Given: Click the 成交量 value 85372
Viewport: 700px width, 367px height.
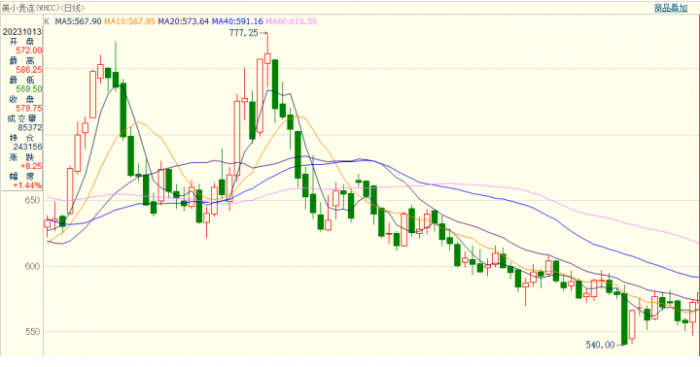Looking at the screenshot, I should (30, 128).
